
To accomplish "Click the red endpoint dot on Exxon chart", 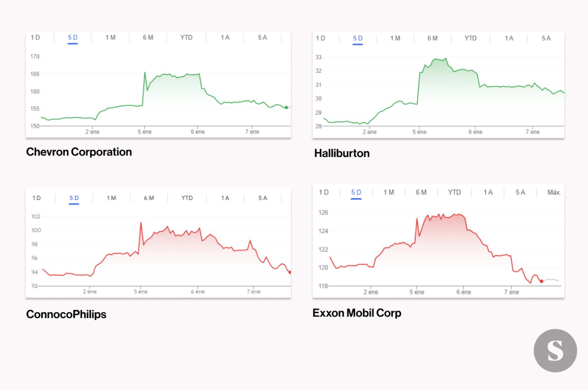I will click(541, 281).
